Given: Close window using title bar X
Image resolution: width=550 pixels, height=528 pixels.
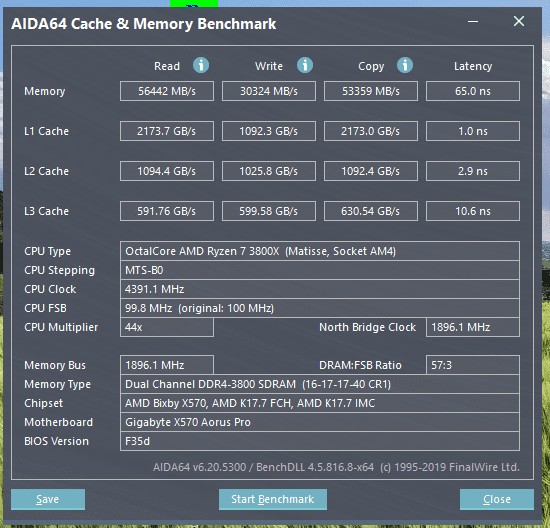Looking at the screenshot, I should tap(519, 21).
